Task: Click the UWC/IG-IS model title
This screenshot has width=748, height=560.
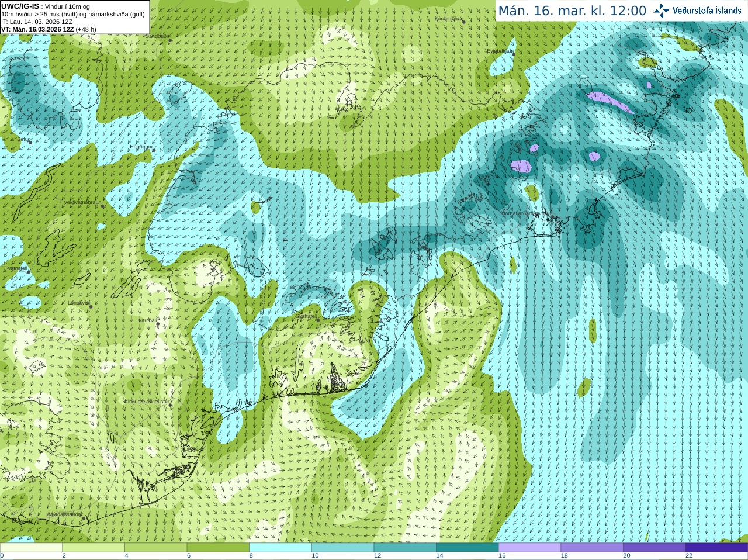Action: pos(20,6)
